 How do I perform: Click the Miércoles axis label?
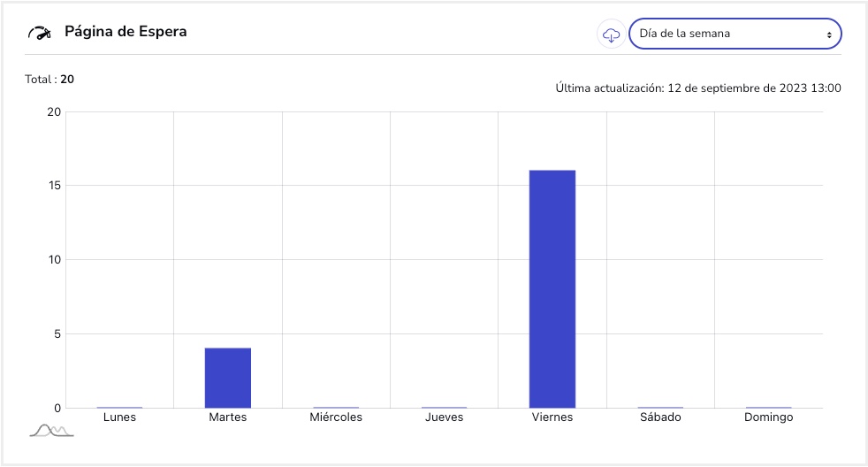tap(336, 417)
